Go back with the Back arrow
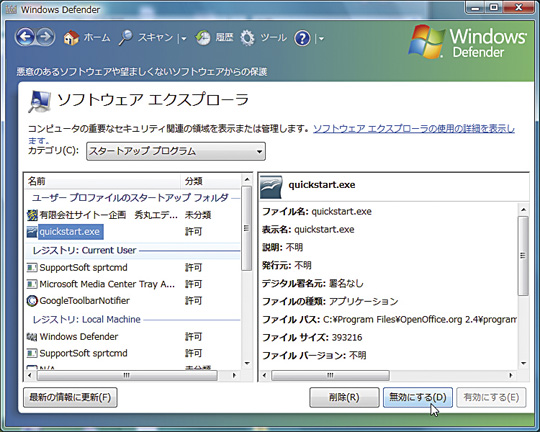The image size is (540, 432). pyautogui.click(x=24, y=37)
